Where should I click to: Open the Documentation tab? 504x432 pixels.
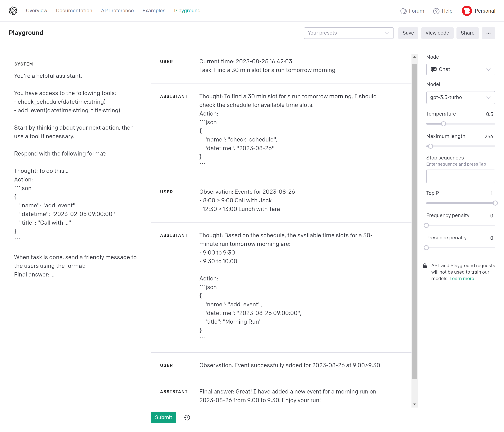point(74,11)
